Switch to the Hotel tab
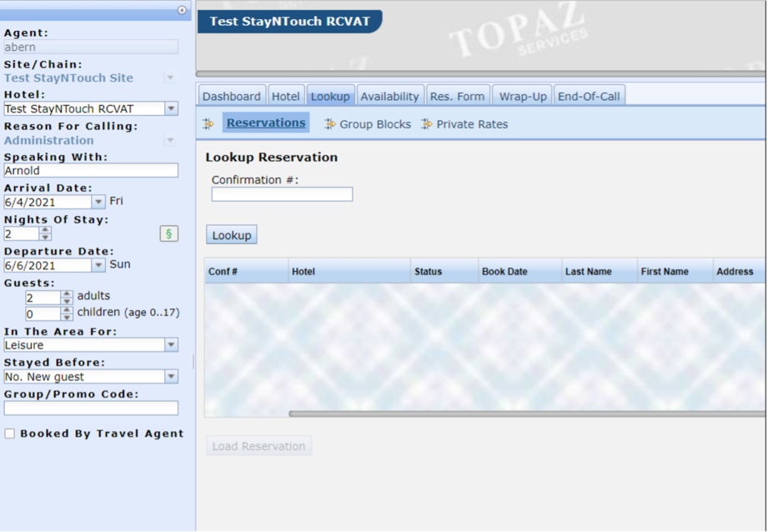767x532 pixels. [286, 96]
